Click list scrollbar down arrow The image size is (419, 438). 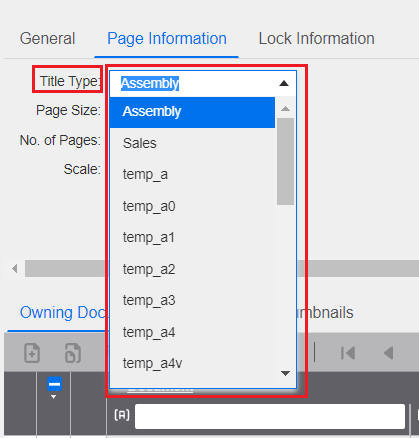tap(285, 373)
